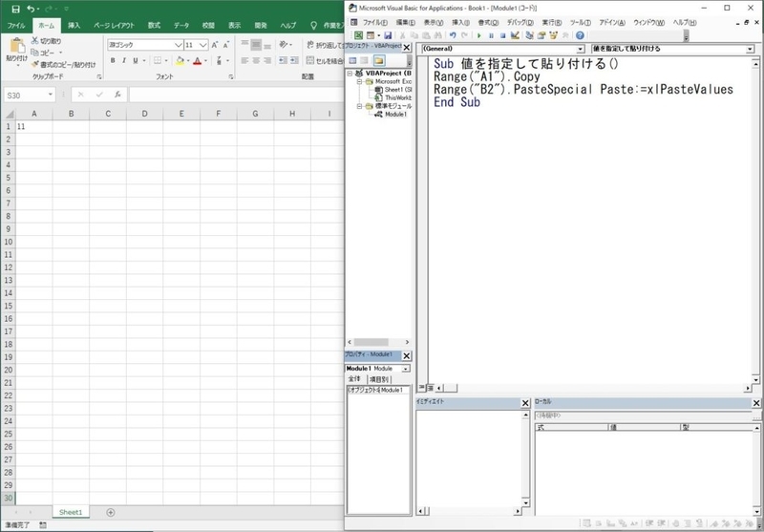Click the increase indent button
The image size is (764, 532).
(x=294, y=60)
